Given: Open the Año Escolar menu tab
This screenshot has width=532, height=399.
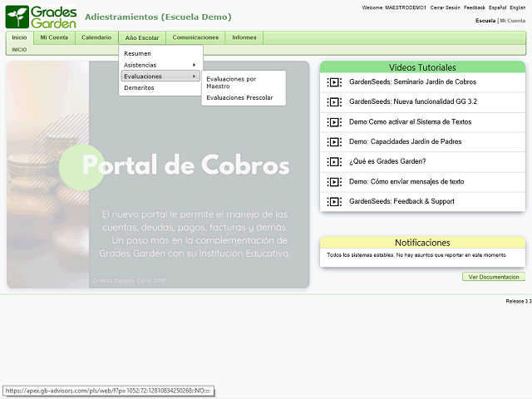Looking at the screenshot, I should (x=142, y=38).
